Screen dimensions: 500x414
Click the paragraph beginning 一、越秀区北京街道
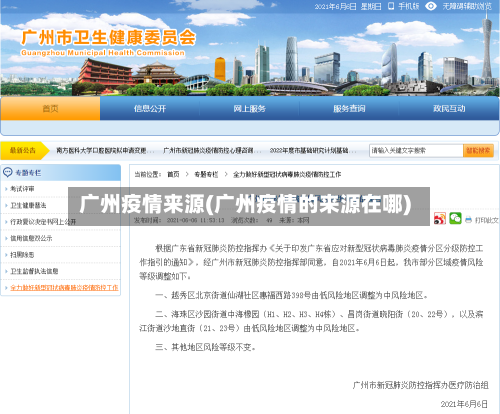coord(292,295)
